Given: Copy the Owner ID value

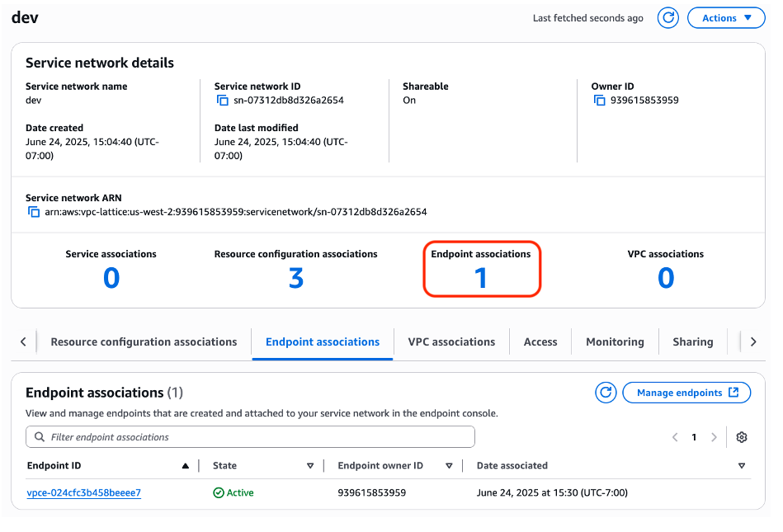Looking at the screenshot, I should (x=599, y=101).
